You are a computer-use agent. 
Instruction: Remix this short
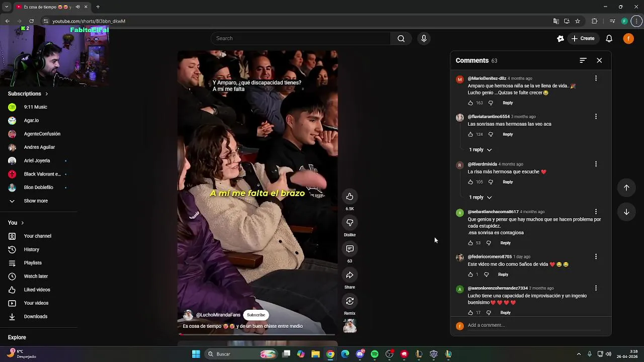pos(350,301)
